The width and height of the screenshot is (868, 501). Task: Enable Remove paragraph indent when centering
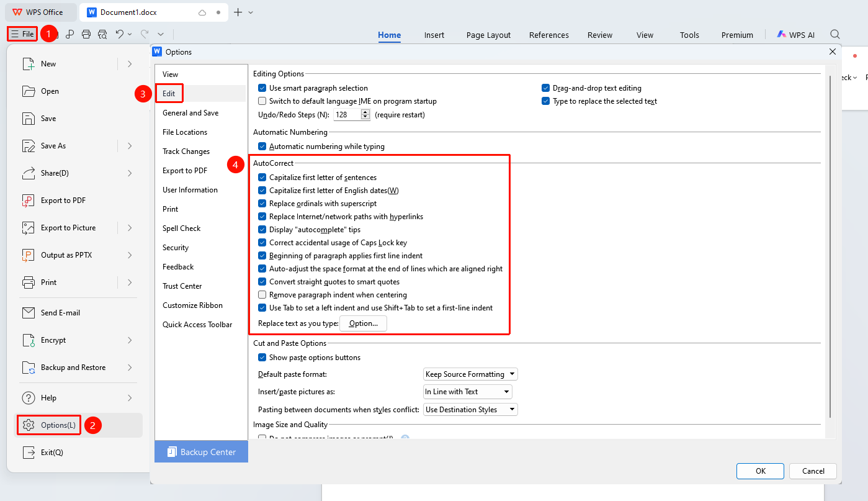pyautogui.click(x=262, y=295)
